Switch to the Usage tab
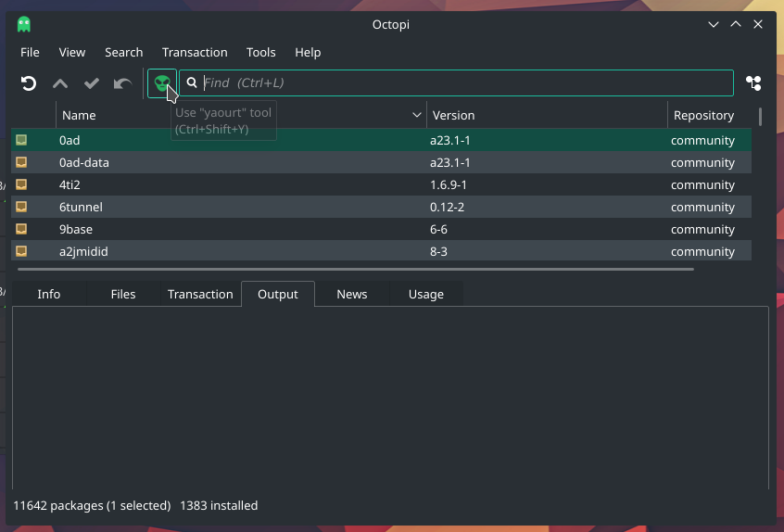Viewport: 784px width, 532px height. tap(426, 294)
